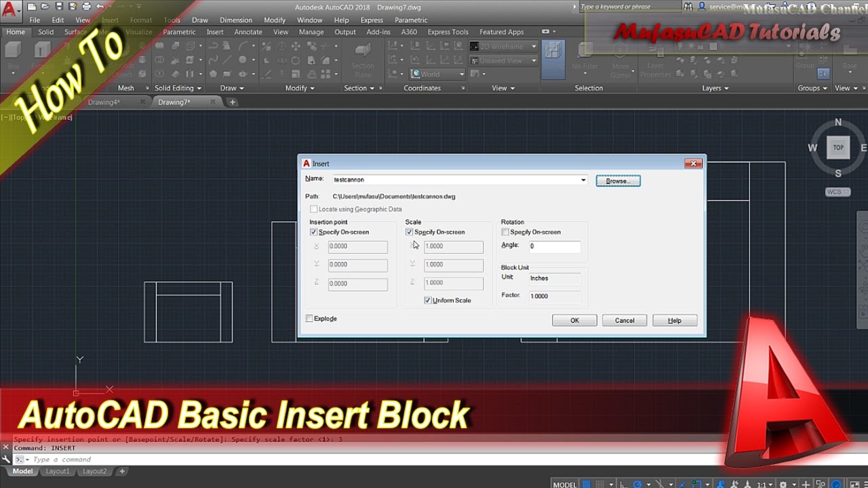
Task: Expand the Modify panel flyout
Action: (300, 88)
